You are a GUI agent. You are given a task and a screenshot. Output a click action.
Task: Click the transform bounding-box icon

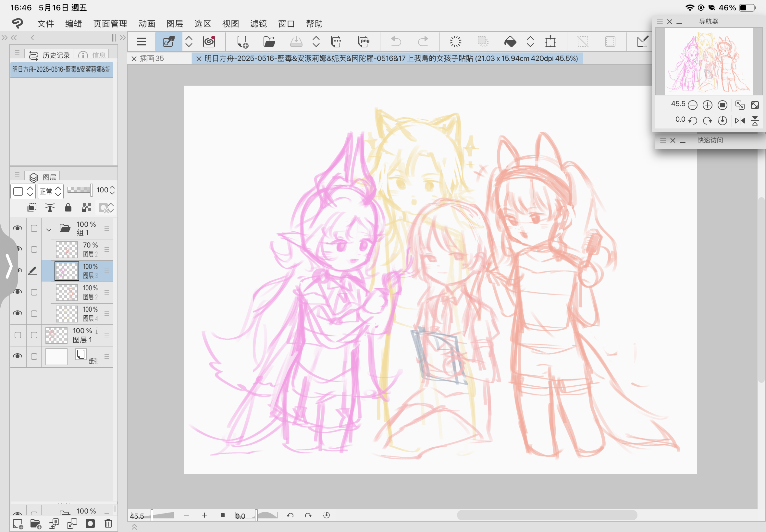tap(550, 42)
